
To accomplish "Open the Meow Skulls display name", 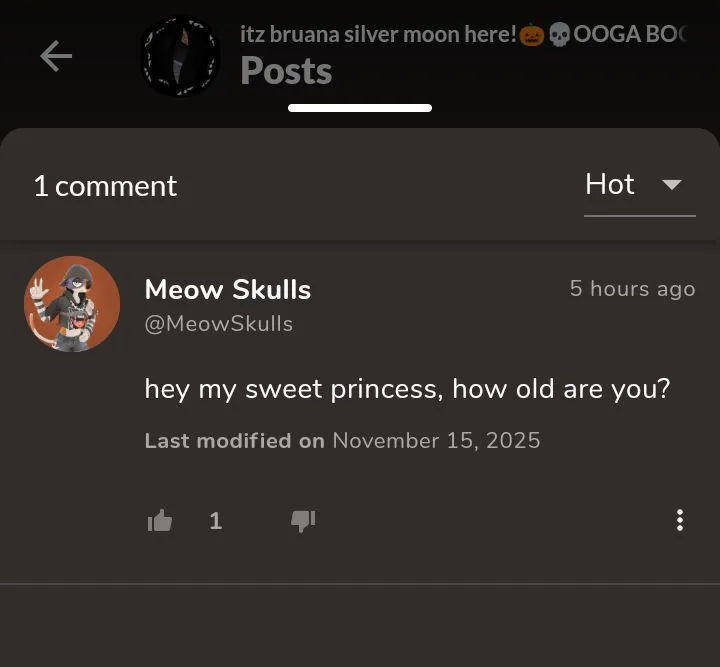I will click(x=228, y=290).
